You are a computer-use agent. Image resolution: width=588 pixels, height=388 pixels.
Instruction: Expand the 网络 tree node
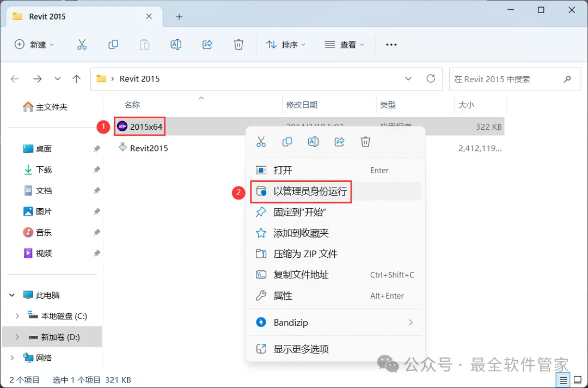tap(12, 358)
